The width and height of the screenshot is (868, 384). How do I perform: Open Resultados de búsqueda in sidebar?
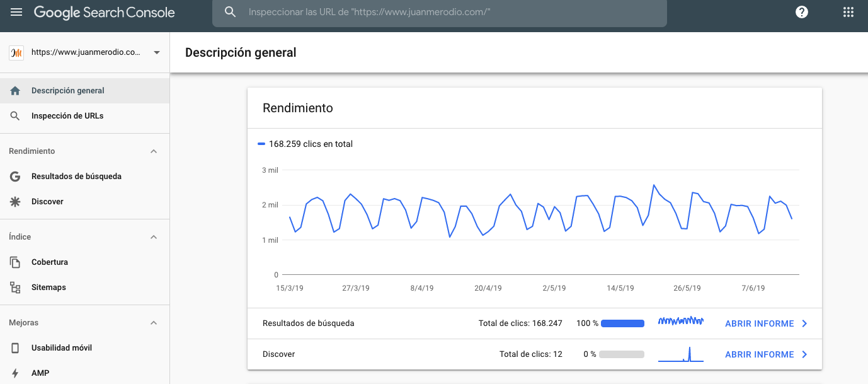[x=84, y=177]
